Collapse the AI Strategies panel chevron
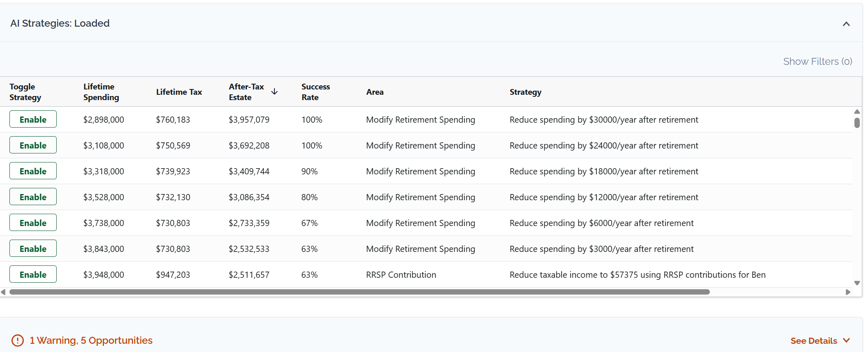Screen dimensions: 868x352 click(846, 24)
